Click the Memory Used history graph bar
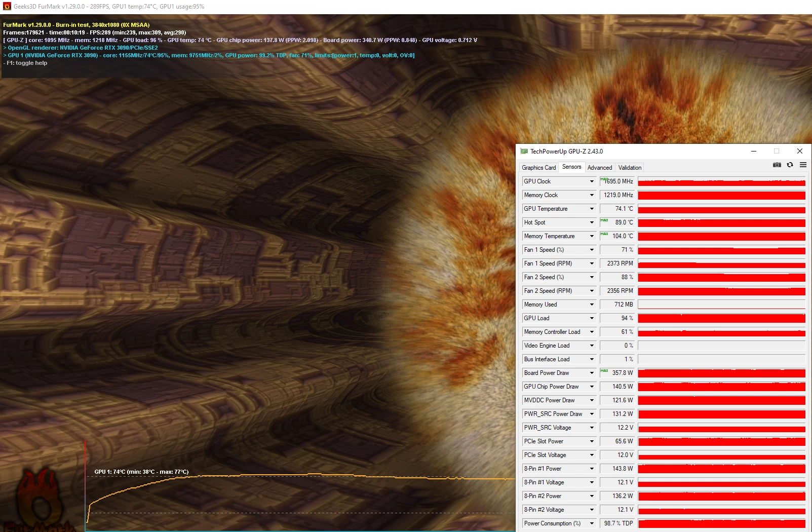 pyautogui.click(x=721, y=305)
